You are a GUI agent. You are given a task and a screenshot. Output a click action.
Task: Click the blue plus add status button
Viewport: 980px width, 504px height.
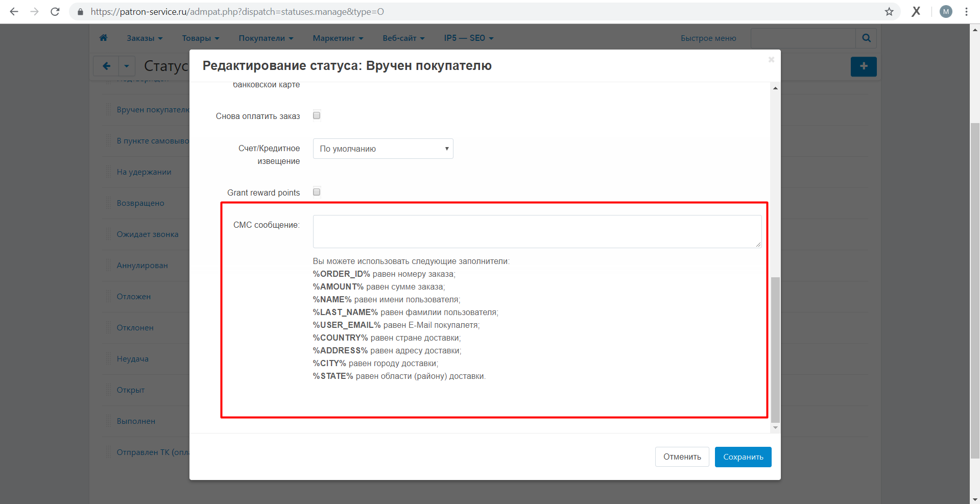864,66
